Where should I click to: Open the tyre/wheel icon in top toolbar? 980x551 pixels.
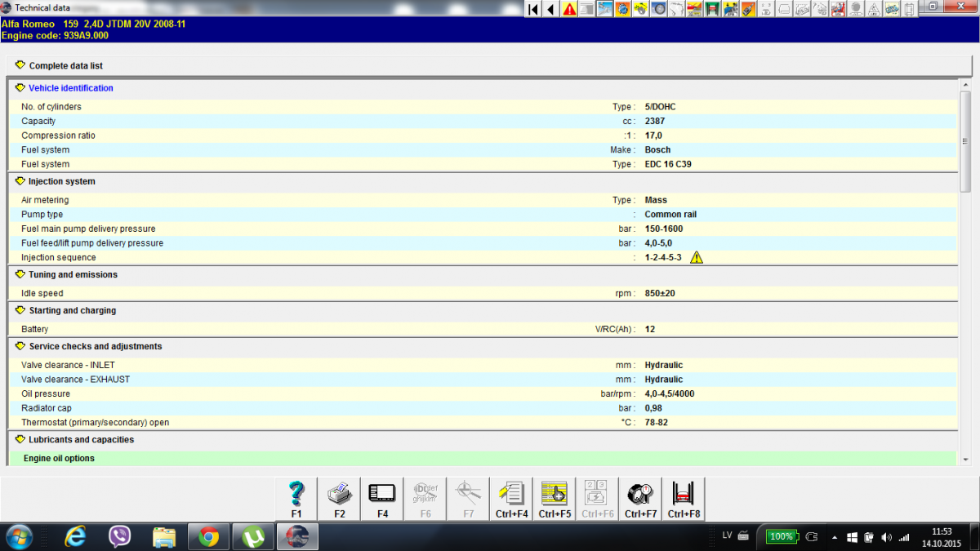[658, 9]
